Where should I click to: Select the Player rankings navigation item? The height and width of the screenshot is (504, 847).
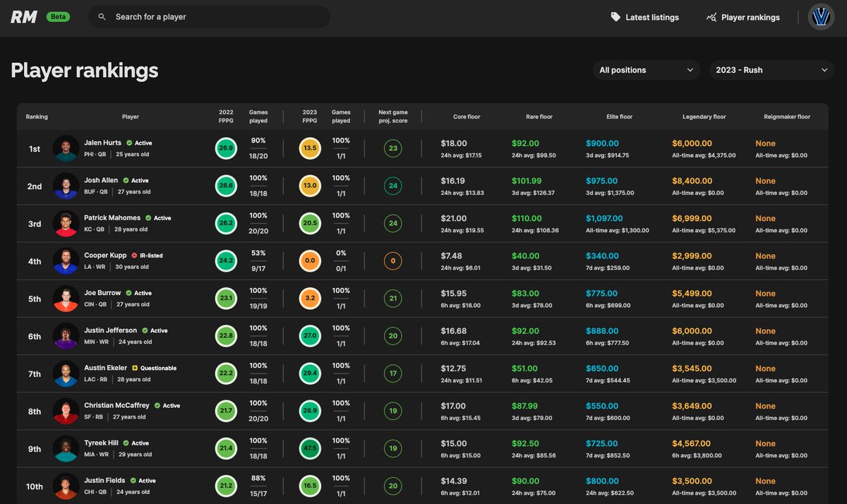point(750,16)
